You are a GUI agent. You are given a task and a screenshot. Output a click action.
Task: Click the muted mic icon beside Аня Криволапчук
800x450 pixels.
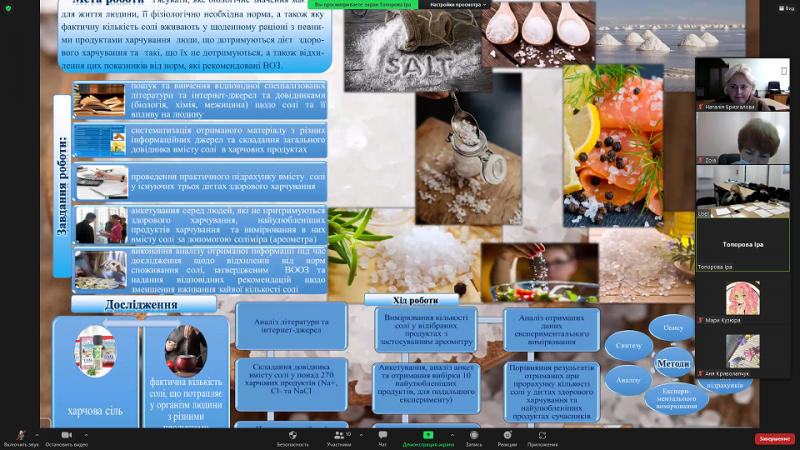coord(701,373)
